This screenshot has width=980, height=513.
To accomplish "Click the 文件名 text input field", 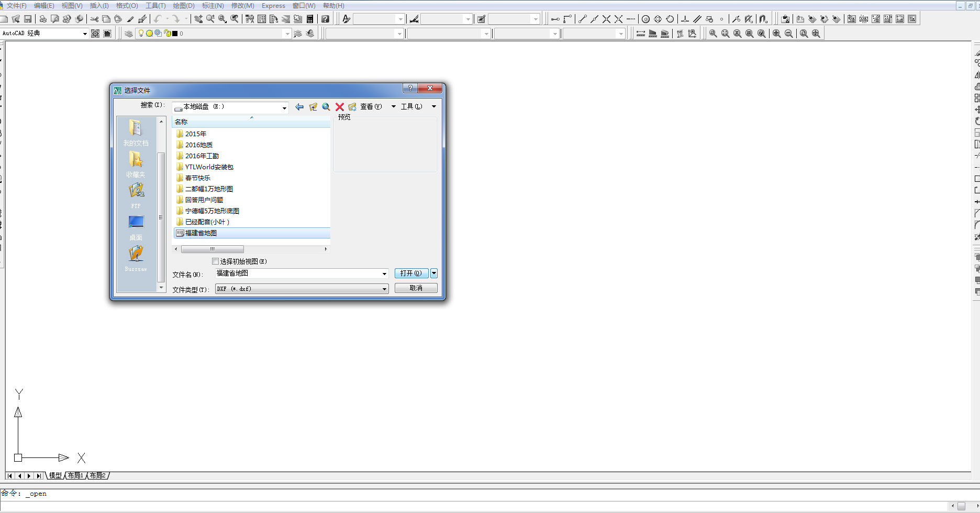I will [x=298, y=273].
